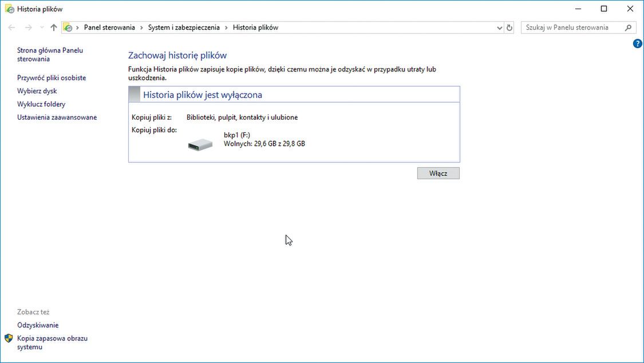Expand chevron after Panel sterowania breadcrumb
The width and height of the screenshot is (644, 363).
(142, 27)
